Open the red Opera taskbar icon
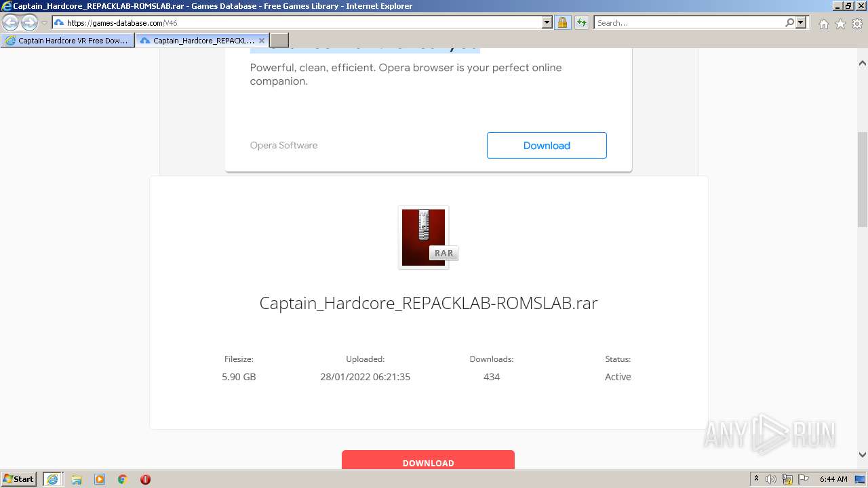Image resolution: width=868 pixels, height=488 pixels. point(145,479)
